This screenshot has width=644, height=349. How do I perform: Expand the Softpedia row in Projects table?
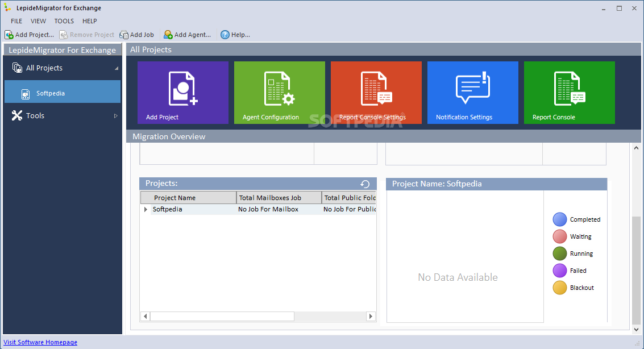[x=146, y=209]
